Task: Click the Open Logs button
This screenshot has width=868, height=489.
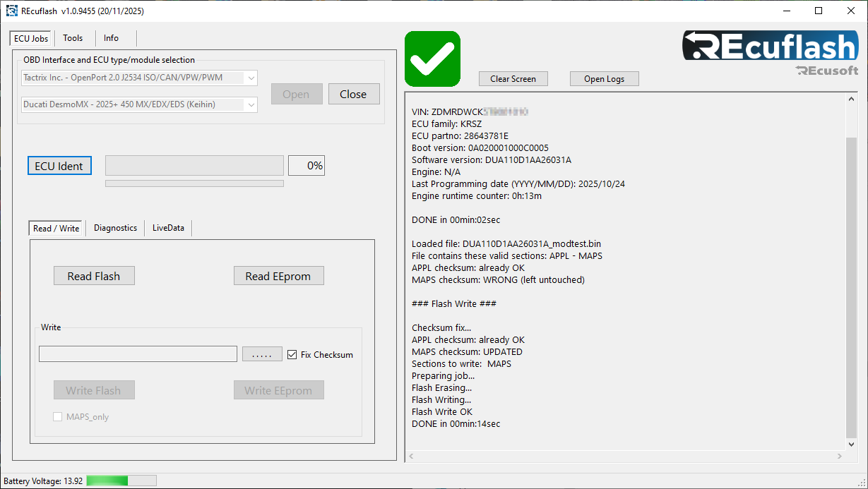Action: (x=605, y=78)
